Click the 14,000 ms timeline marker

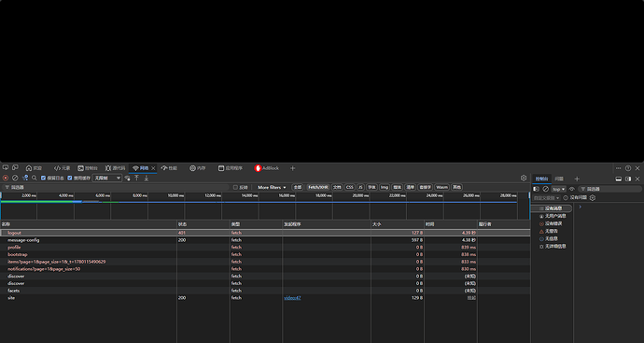click(250, 195)
